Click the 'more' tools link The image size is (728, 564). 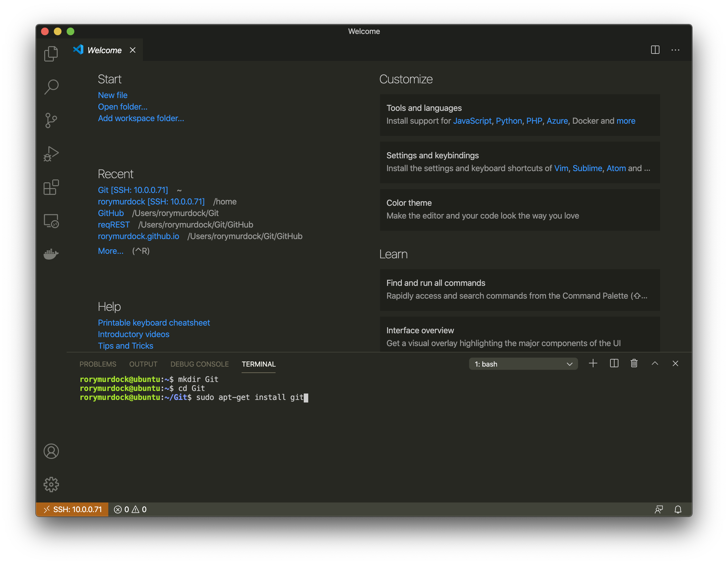coord(626,121)
